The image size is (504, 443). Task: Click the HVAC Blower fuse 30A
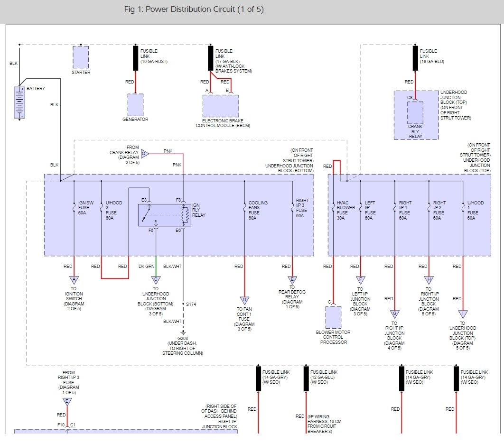point(333,208)
